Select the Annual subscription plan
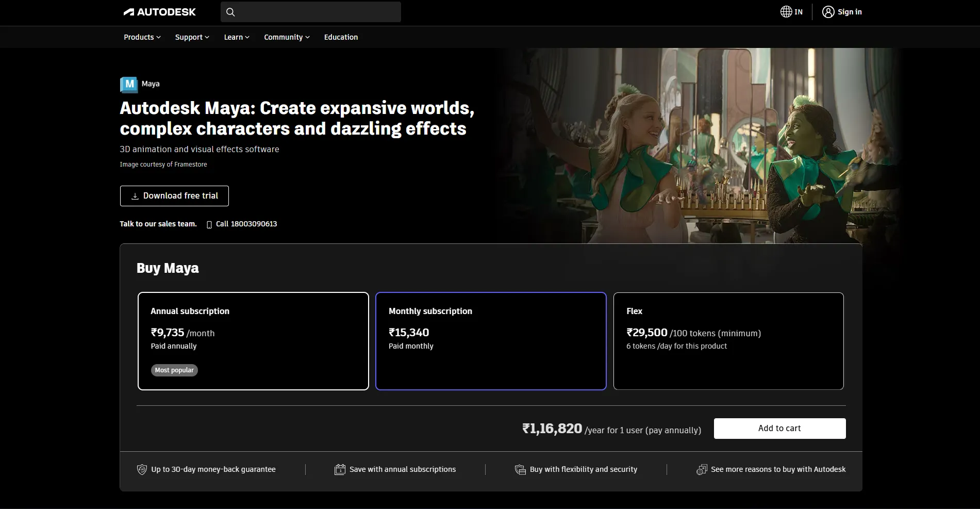The image size is (980, 509). click(253, 341)
